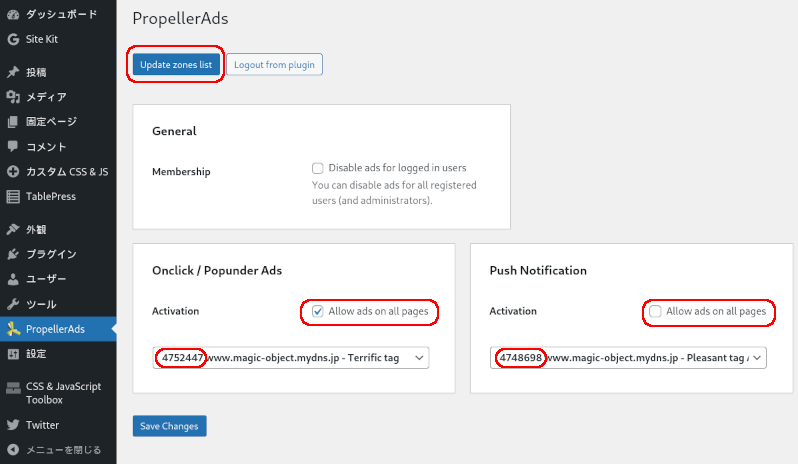Open posts via the pushpin icon
The height and width of the screenshot is (464, 798).
point(13,72)
